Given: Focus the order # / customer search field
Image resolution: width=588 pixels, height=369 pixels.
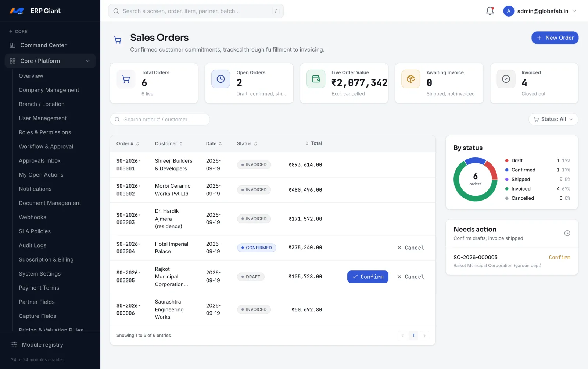Looking at the screenshot, I should click(x=160, y=120).
